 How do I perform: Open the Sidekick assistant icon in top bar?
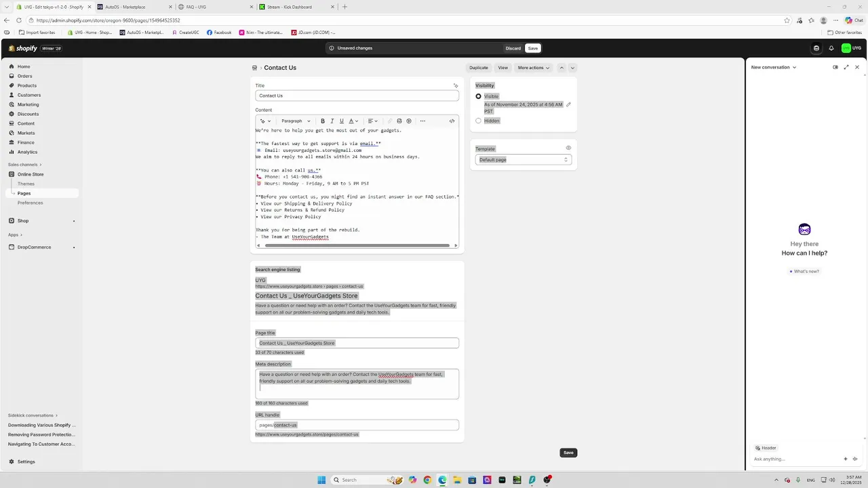pyautogui.click(x=816, y=48)
